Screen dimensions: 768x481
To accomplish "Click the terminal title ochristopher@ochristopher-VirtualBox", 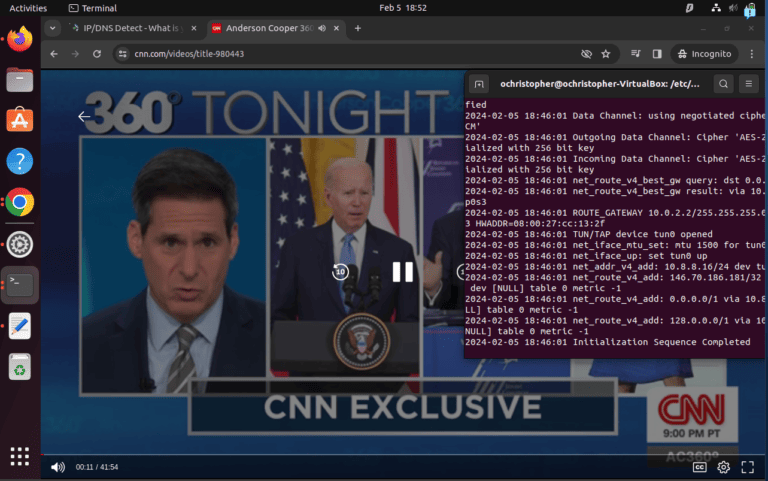I will coord(600,84).
